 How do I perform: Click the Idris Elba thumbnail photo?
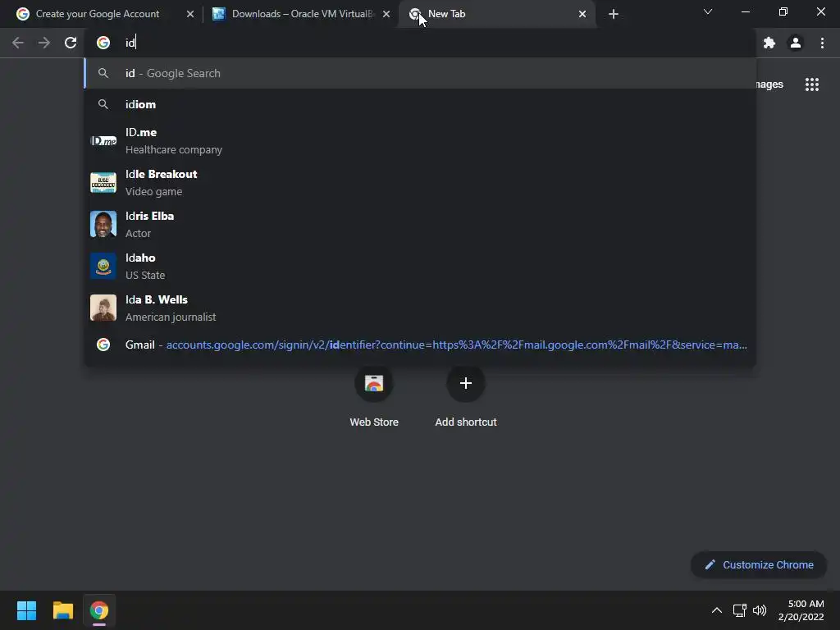pyautogui.click(x=103, y=225)
